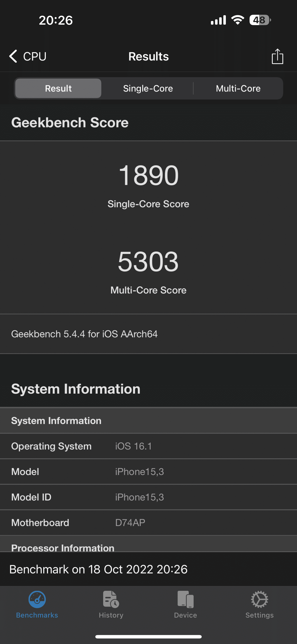Image resolution: width=297 pixels, height=644 pixels.
Task: Tap the Model ID iPhone15,3 row
Action: pyautogui.click(x=148, y=497)
